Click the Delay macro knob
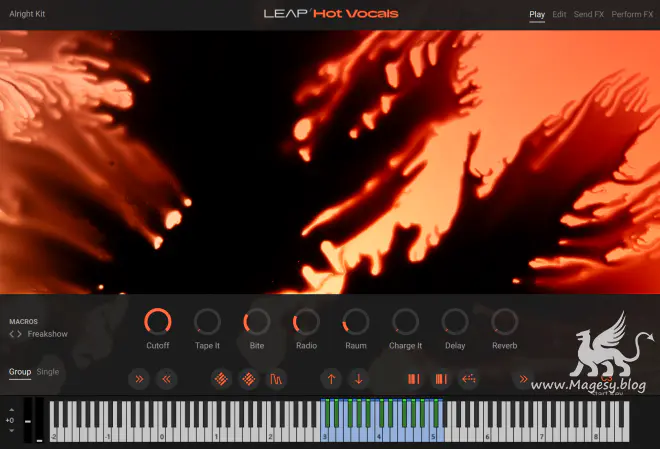The image size is (660, 449). coord(455,322)
